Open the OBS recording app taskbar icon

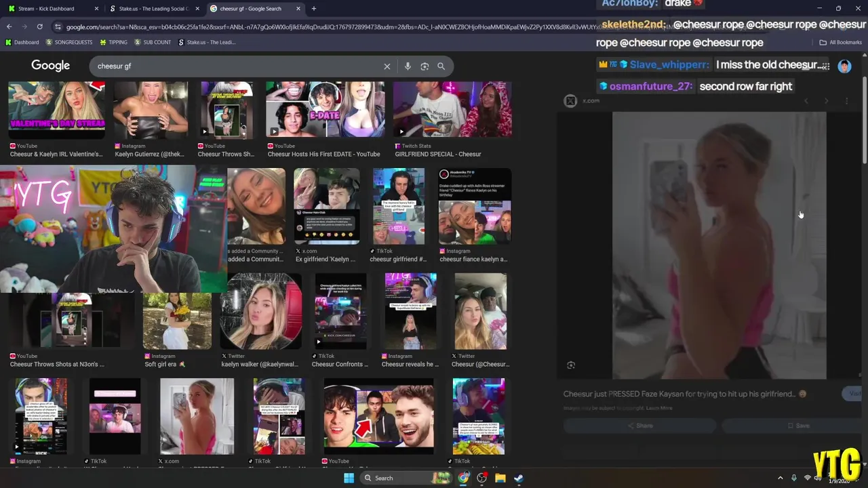pos(481,478)
